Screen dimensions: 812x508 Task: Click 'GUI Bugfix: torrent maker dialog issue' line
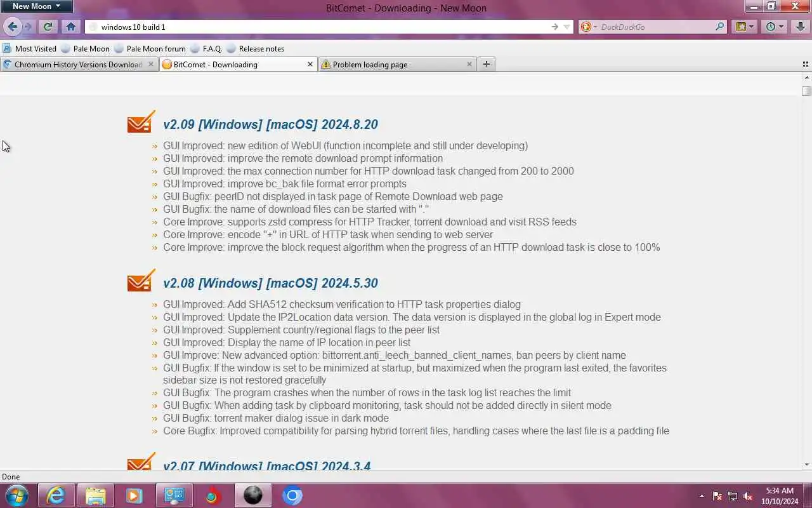point(276,418)
